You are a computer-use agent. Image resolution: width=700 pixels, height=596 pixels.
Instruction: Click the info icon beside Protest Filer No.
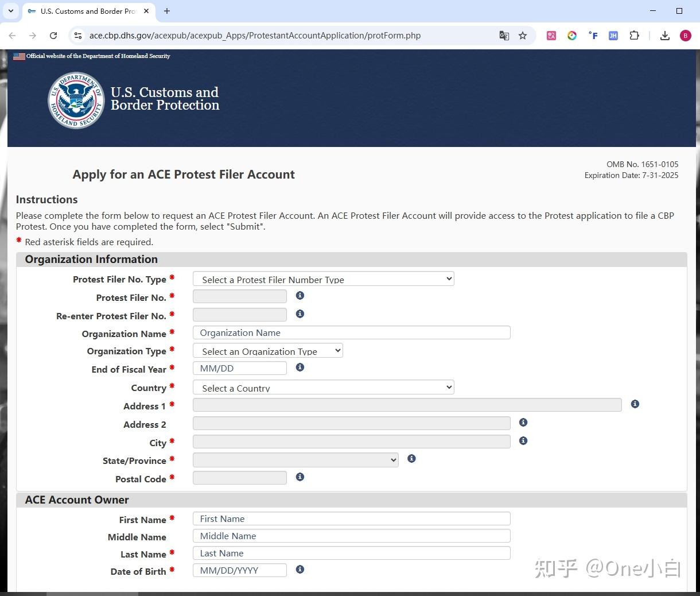click(300, 296)
